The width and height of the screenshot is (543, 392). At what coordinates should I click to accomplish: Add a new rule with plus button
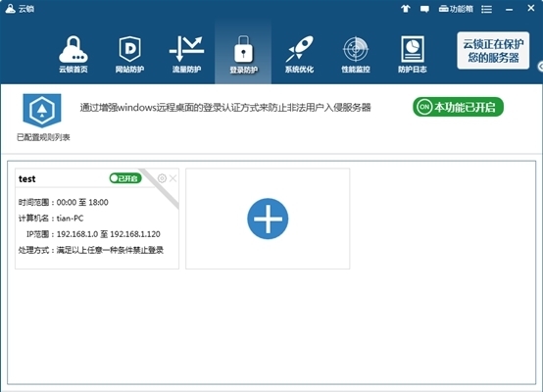pos(268,219)
